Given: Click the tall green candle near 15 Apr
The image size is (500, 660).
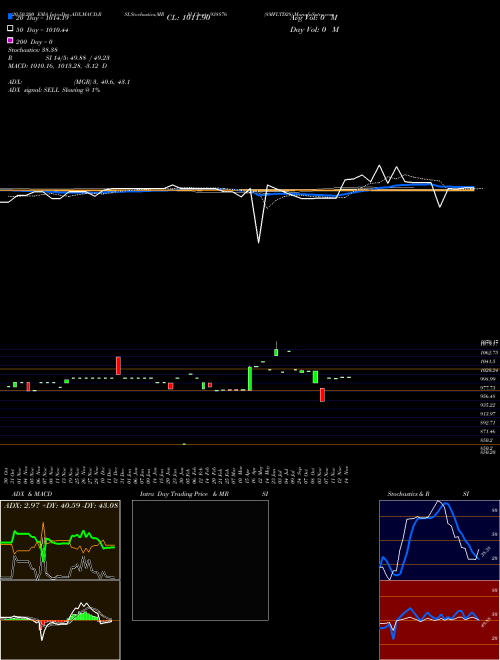Looking at the screenshot, I should (x=250, y=378).
